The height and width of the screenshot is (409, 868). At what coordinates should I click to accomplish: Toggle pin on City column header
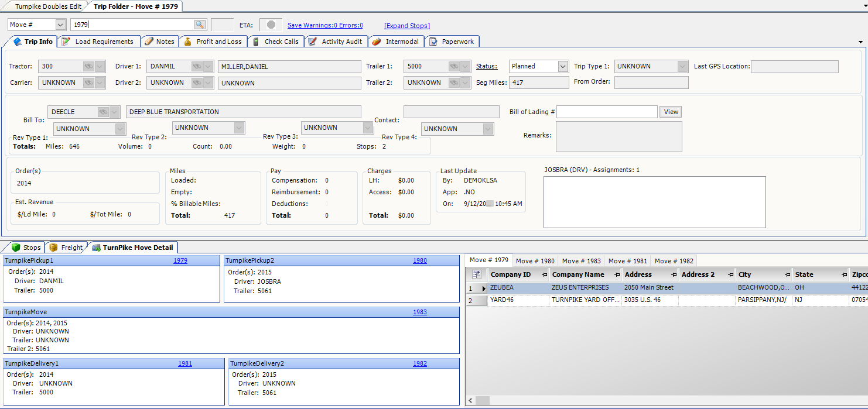788,275
